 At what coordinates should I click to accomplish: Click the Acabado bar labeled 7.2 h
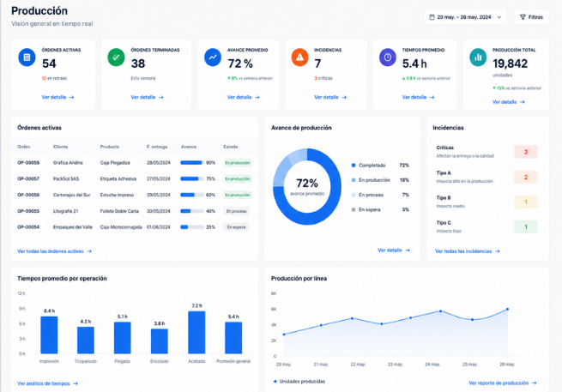pos(196,333)
